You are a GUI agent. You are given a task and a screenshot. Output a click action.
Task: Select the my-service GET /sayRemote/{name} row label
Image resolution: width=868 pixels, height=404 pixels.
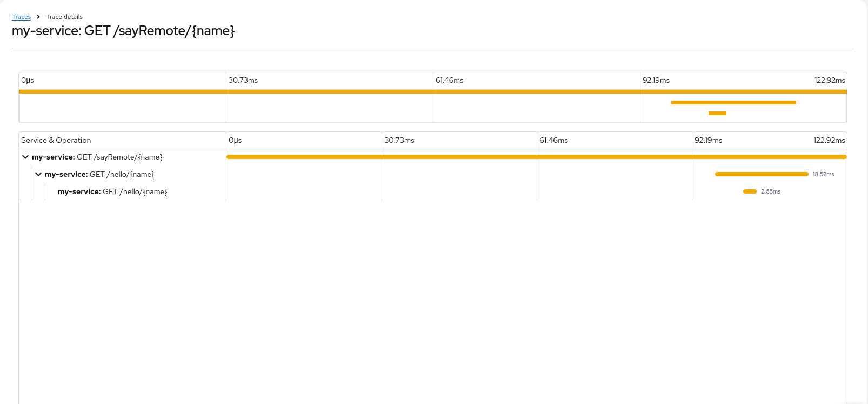97,157
